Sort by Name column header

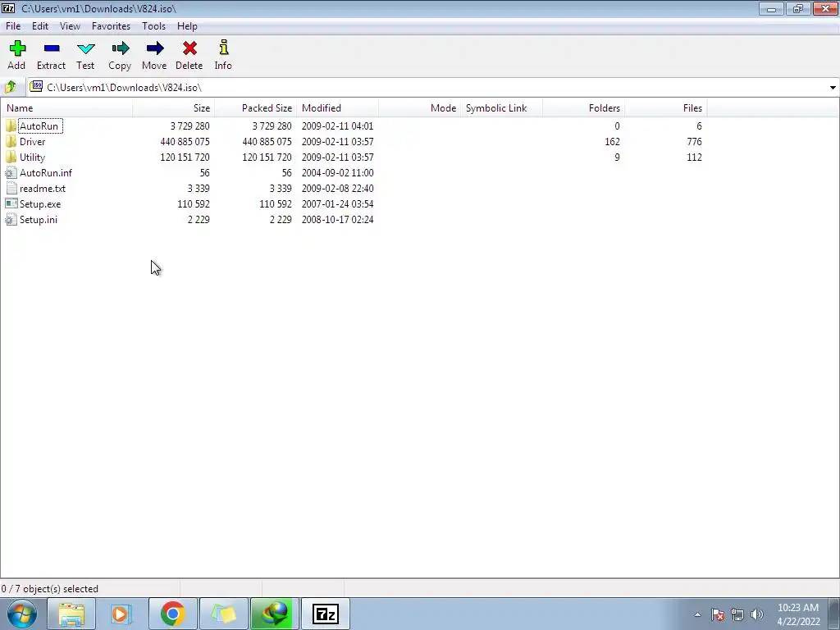66,108
